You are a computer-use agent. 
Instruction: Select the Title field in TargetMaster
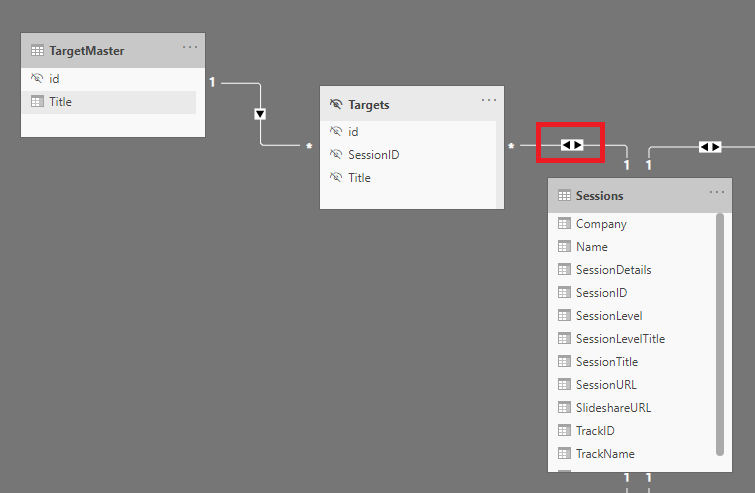click(109, 102)
